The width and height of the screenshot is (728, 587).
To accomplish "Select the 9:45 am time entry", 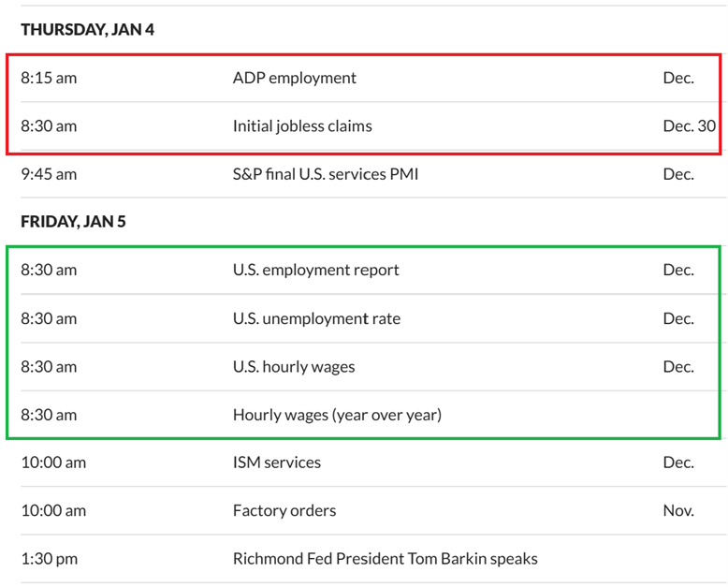I will pyautogui.click(x=49, y=174).
